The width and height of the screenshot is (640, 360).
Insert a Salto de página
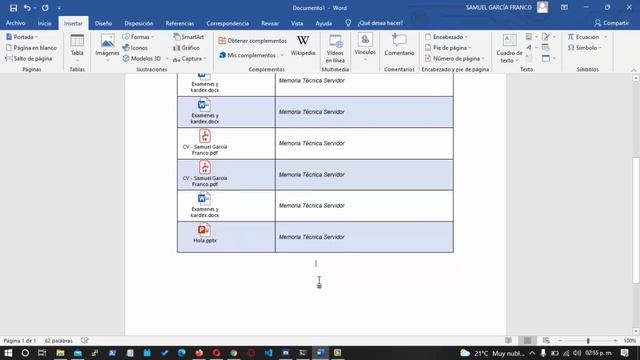(x=29, y=58)
